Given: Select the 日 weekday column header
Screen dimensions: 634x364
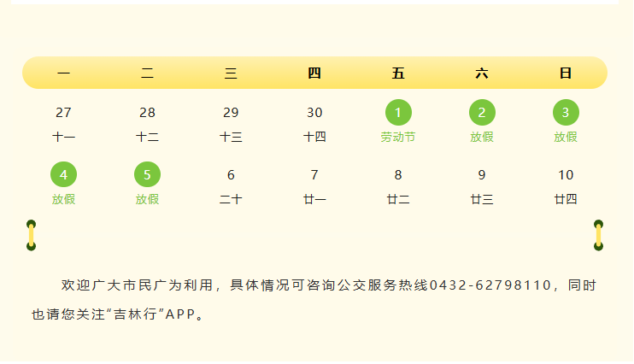Looking at the screenshot, I should 566,73.
